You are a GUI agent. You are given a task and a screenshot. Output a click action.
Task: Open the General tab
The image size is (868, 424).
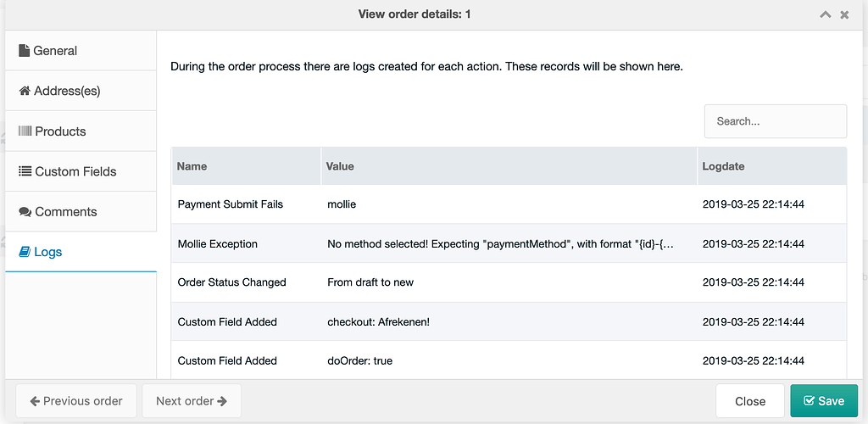click(81, 50)
